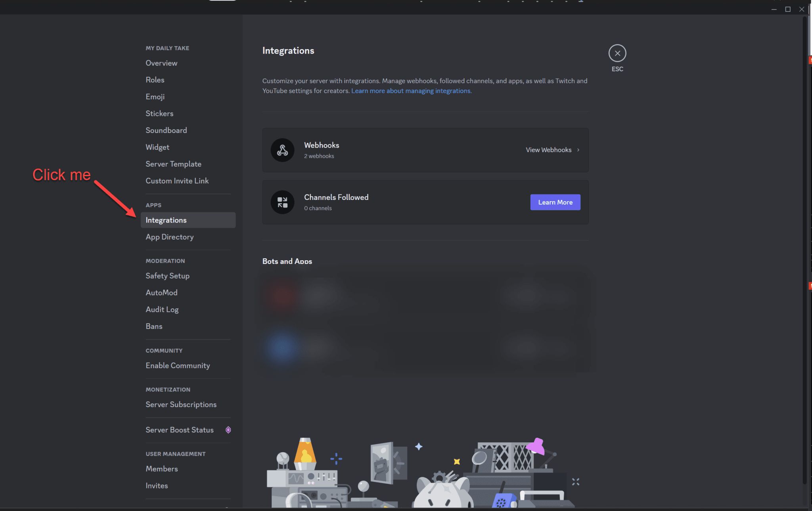Open the Bans list
This screenshot has width=812, height=511.
(x=154, y=326)
